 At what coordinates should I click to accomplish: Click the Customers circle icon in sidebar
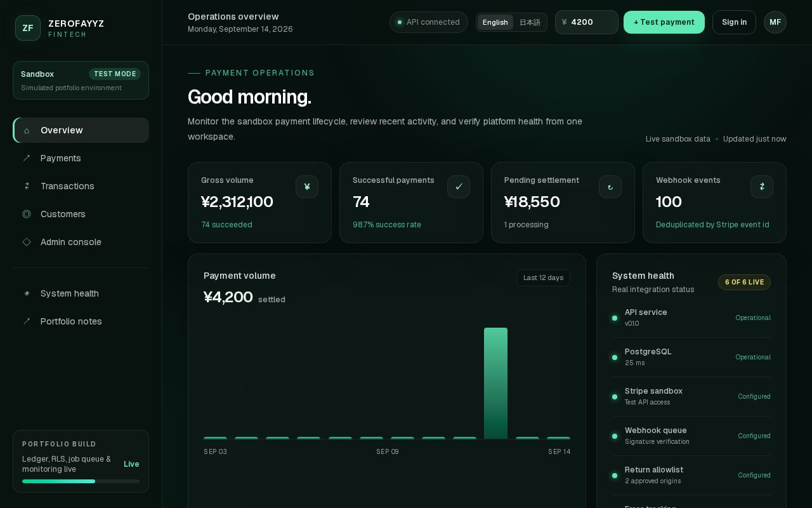pyautogui.click(x=27, y=214)
